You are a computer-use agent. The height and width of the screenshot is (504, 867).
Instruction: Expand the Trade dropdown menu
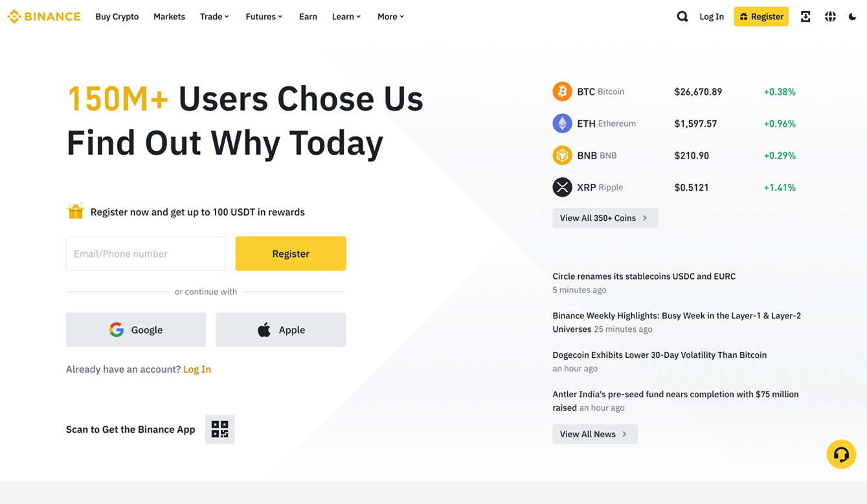click(214, 17)
